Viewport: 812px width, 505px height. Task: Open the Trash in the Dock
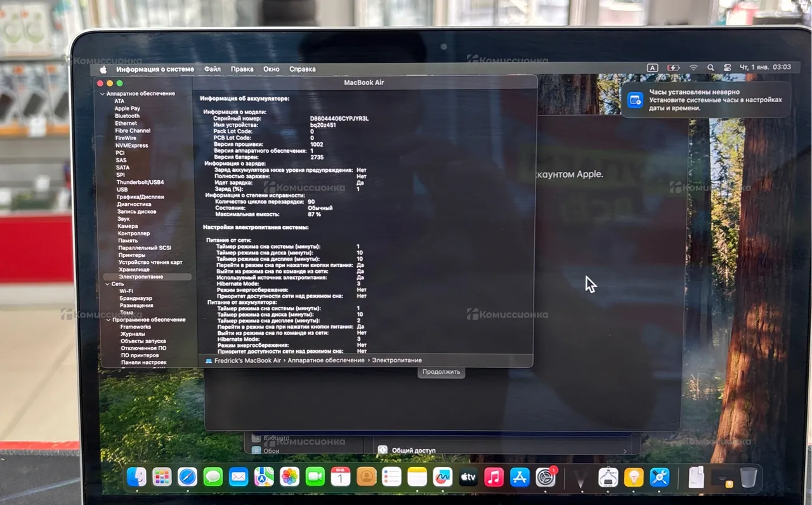pyautogui.click(x=749, y=476)
